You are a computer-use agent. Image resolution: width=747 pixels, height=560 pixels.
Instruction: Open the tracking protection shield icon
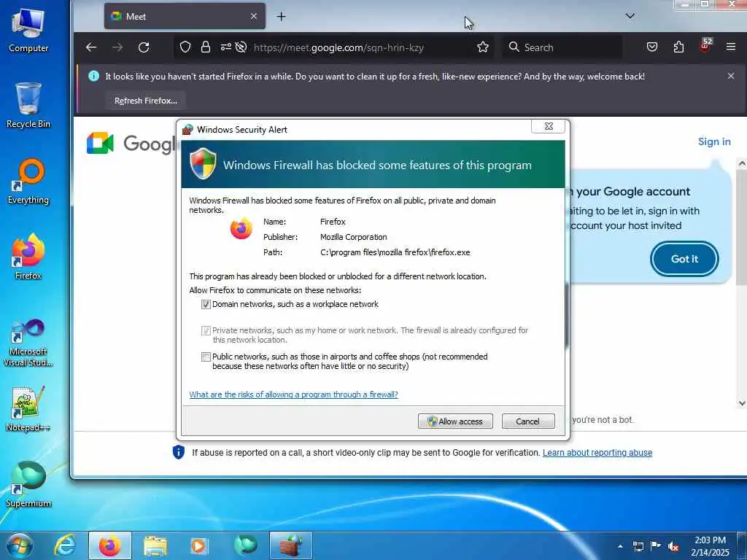pyautogui.click(x=185, y=47)
